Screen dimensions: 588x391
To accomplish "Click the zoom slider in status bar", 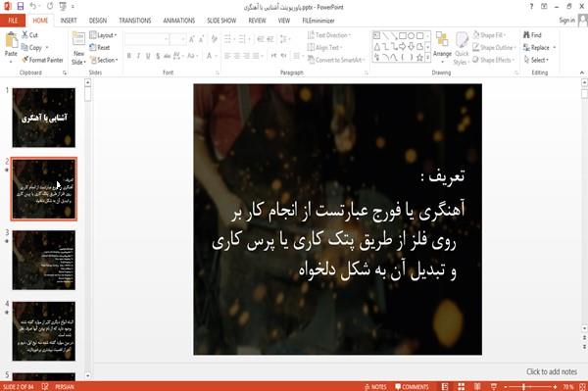I will pyautogui.click(x=530, y=387).
